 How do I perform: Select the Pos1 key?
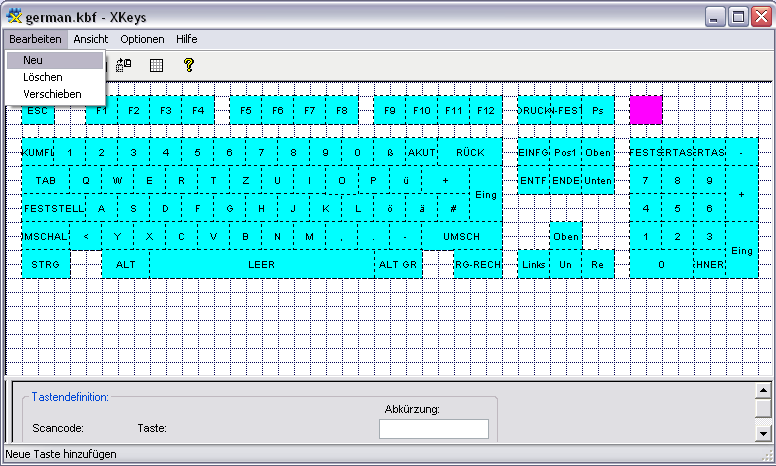[566, 152]
